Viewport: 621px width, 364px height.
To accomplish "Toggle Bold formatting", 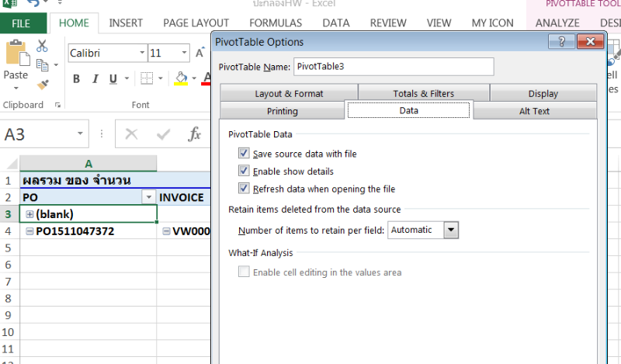I will (x=76, y=78).
